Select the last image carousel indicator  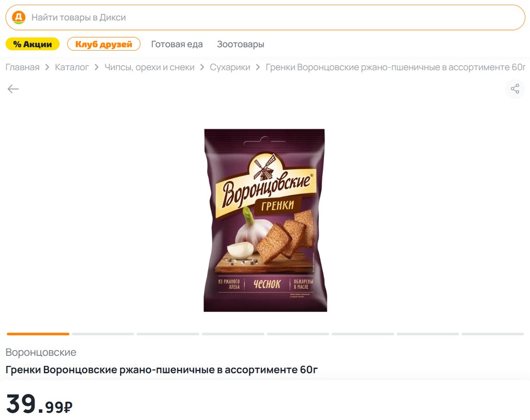point(493,334)
